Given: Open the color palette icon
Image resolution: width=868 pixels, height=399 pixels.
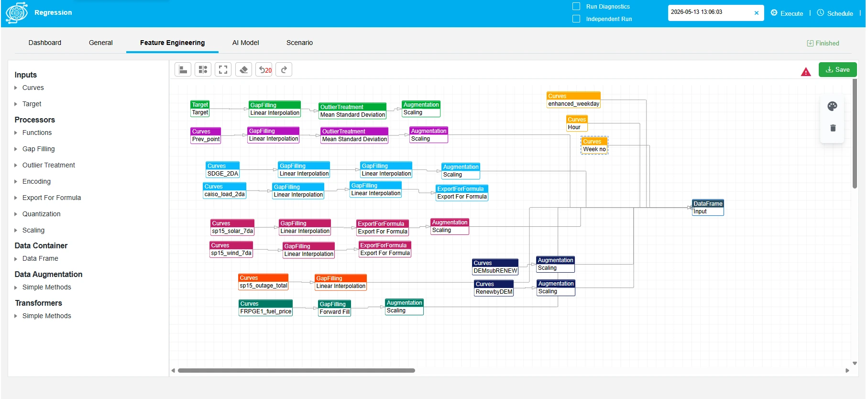Looking at the screenshot, I should pos(833,106).
